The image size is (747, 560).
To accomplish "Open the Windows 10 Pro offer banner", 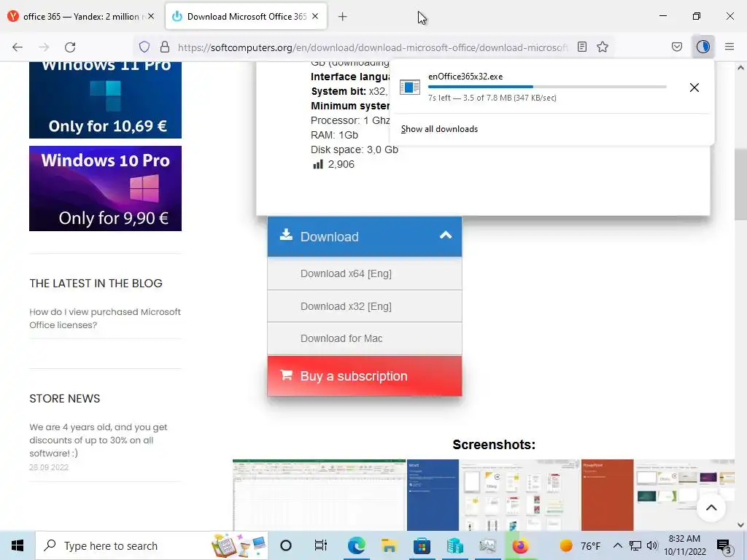I will 105,189.
